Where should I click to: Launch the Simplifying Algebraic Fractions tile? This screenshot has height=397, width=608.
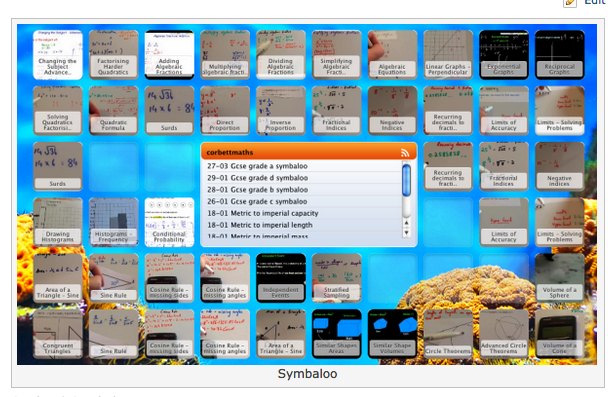click(337, 55)
